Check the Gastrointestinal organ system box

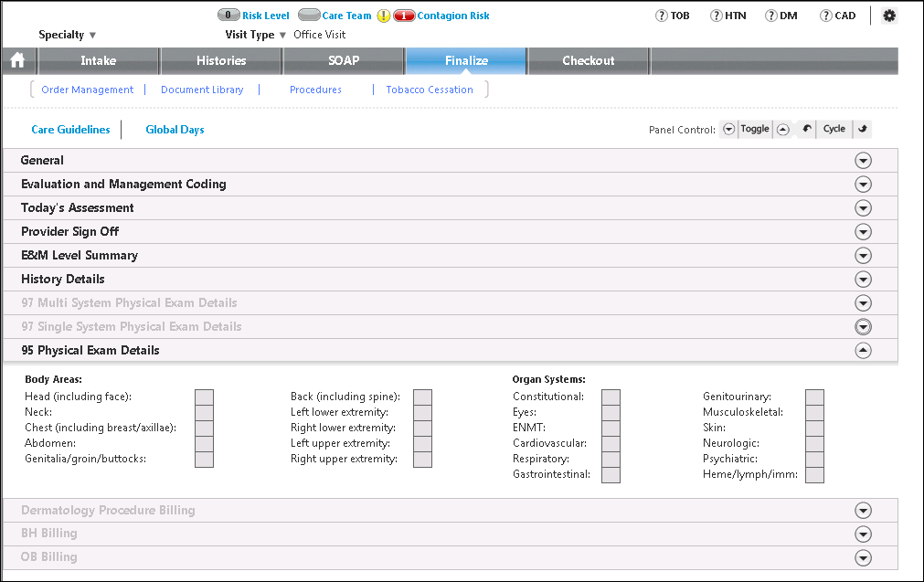tap(611, 475)
